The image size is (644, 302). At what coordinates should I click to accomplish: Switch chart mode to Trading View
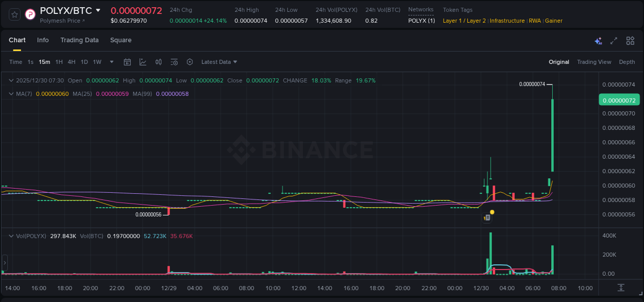click(x=594, y=62)
